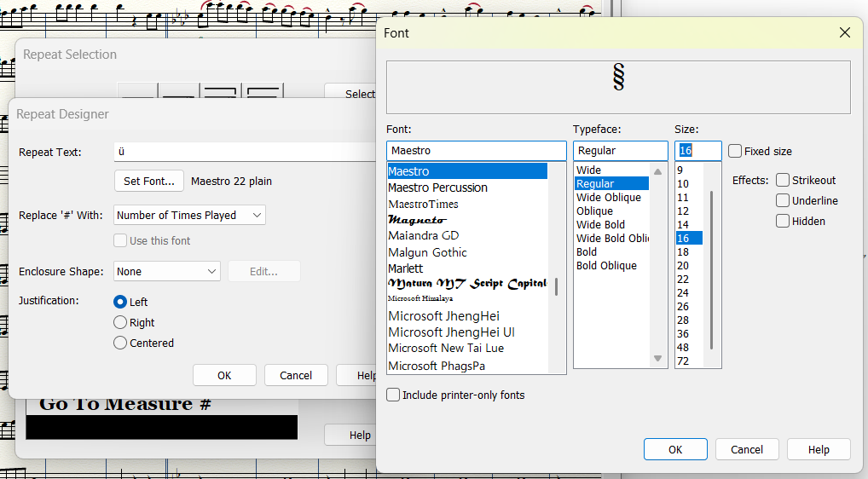
Task: Toggle the Strikeout effect checkbox
Action: coord(782,180)
